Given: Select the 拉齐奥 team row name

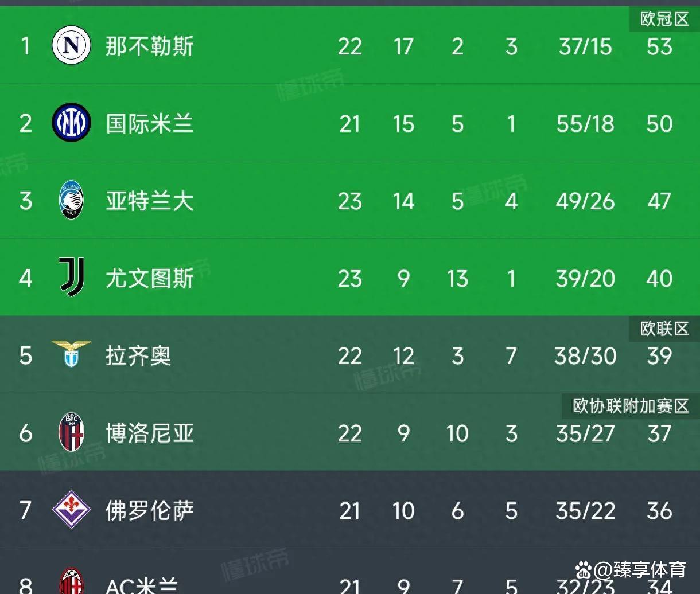Looking at the screenshot, I should (x=138, y=356).
